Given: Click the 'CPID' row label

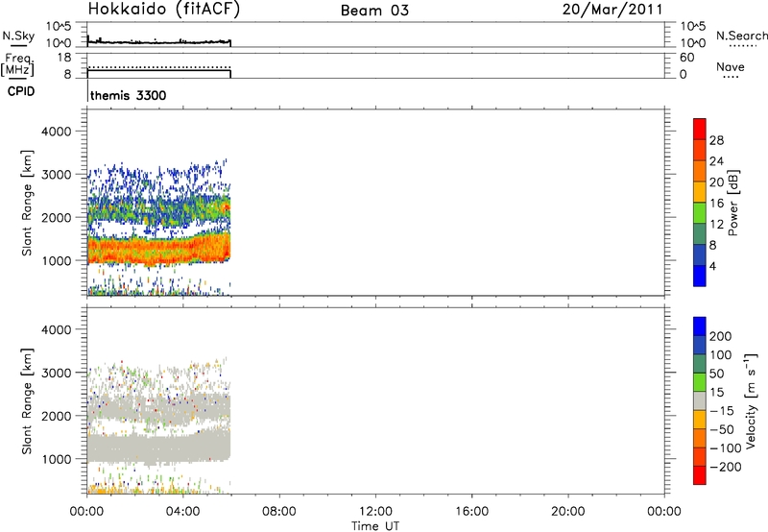Looking at the screenshot, I should point(21,91).
